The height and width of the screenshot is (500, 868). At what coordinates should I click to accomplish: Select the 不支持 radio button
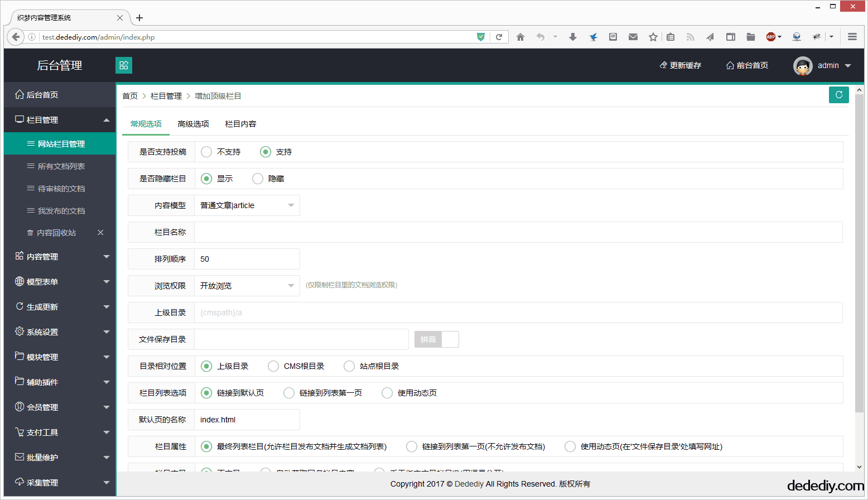206,151
